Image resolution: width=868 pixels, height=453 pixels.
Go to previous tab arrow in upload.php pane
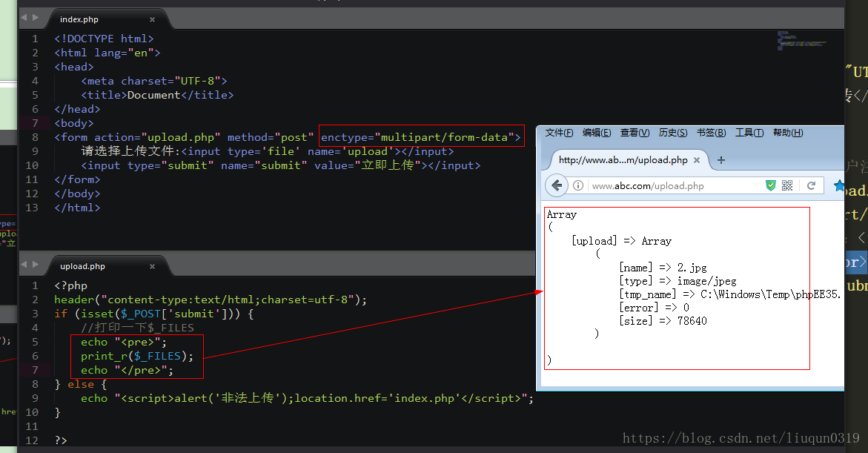[x=24, y=264]
